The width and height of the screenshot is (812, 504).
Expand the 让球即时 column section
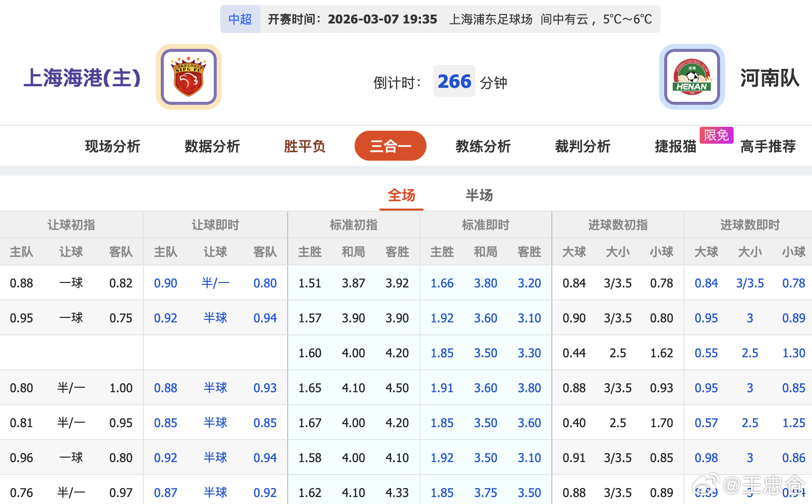click(x=215, y=225)
